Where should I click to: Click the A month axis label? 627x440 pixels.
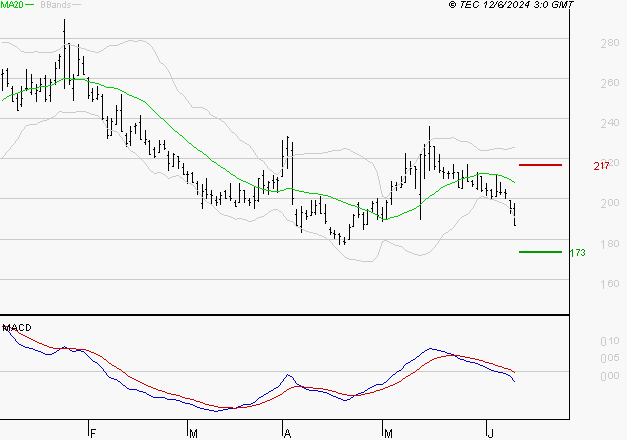point(287,433)
